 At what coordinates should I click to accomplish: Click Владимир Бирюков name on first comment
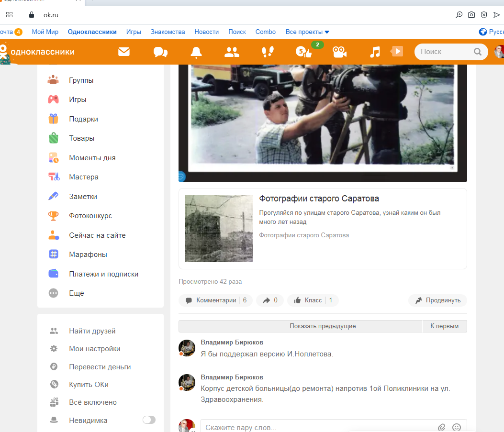click(x=232, y=343)
